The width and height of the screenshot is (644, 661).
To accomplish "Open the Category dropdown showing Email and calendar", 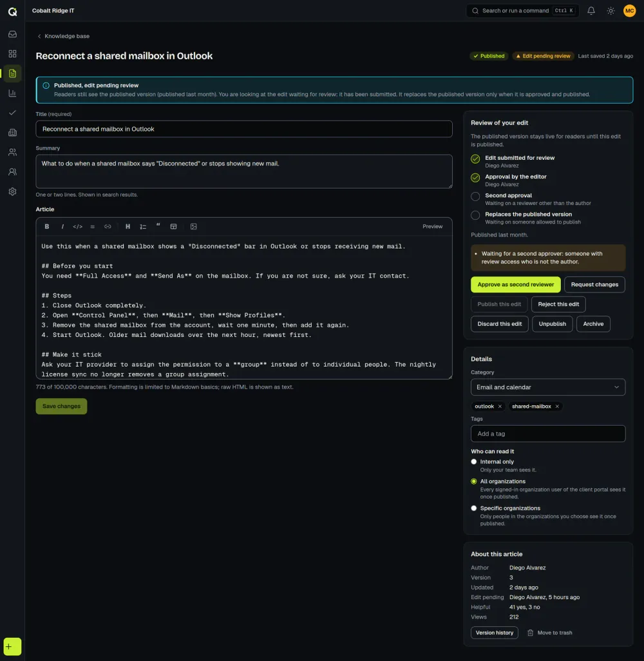I will [548, 387].
